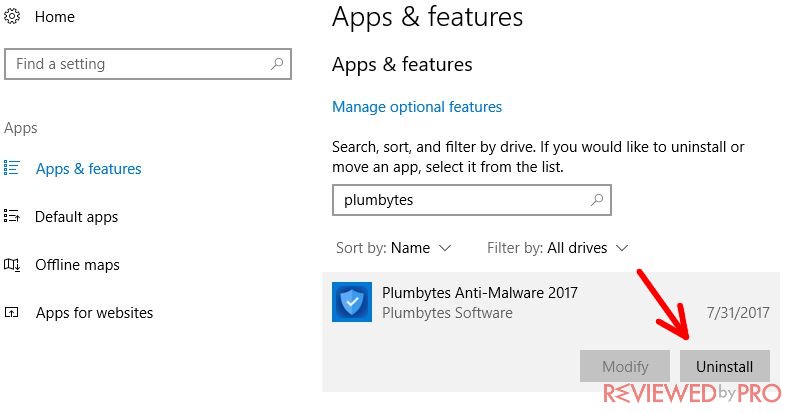Select Apps for websites in sidebar
Viewport: 794px width, 413px height.
pos(94,313)
